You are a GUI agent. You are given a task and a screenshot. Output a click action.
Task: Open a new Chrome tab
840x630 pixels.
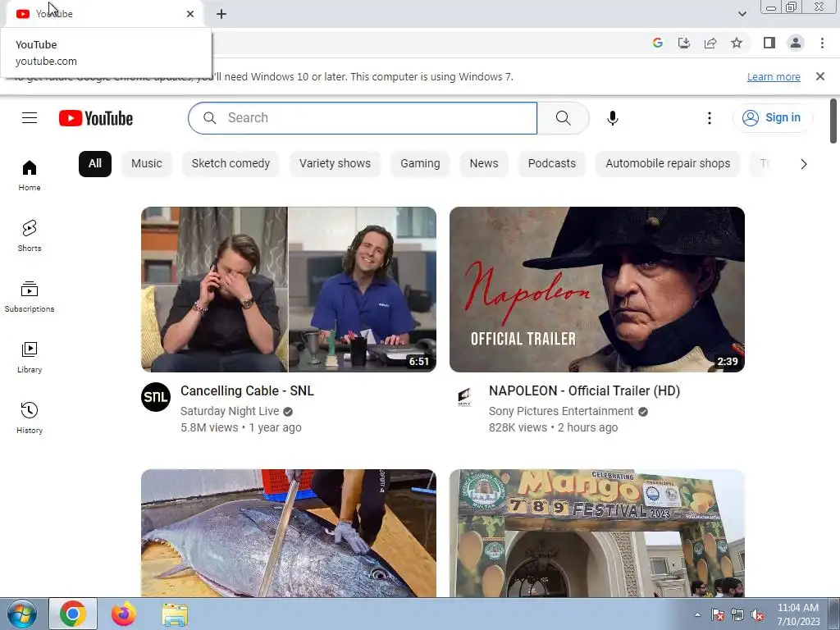(221, 14)
